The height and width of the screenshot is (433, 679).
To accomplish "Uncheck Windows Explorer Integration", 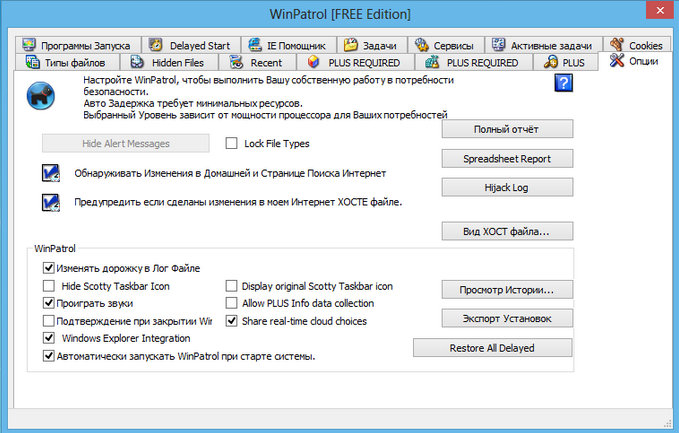I will (48, 338).
